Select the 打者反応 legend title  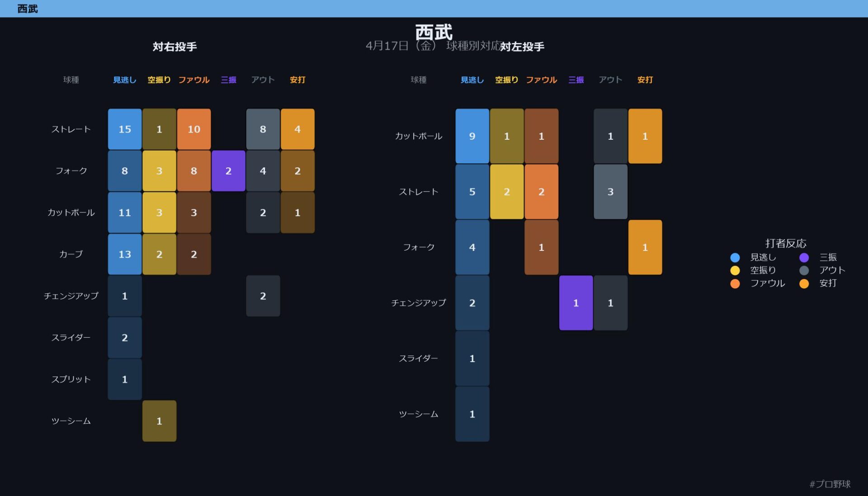click(x=786, y=243)
